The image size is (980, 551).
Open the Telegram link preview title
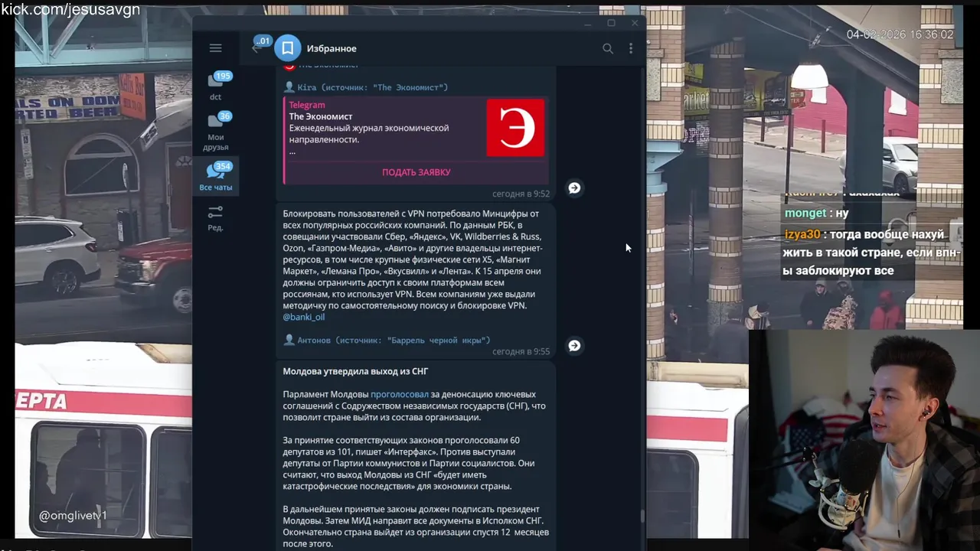307,105
